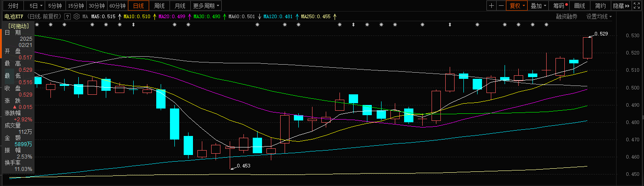Screen dimensions: 644x186
Task: Expand the 更多周期 period dropdown
Action: 207,6
